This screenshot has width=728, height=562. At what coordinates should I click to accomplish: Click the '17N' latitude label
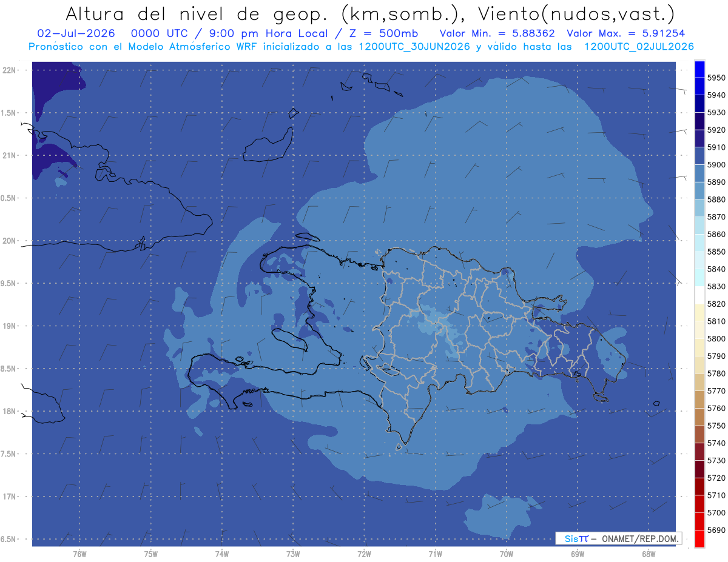pos(9,497)
